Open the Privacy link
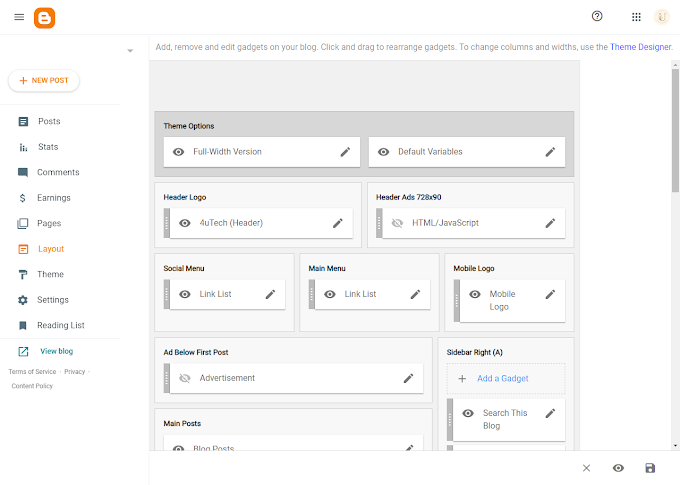This screenshot has height=485, width=680. [75, 372]
